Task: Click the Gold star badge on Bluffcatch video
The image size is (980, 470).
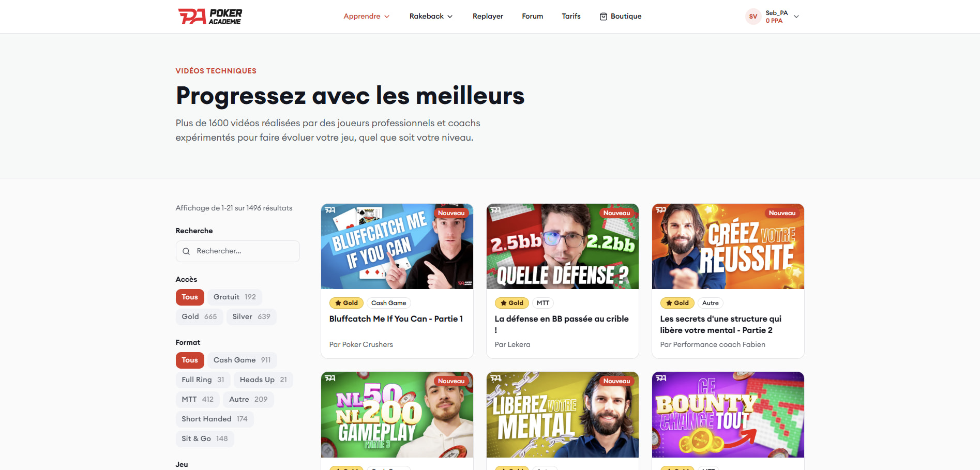Action: click(346, 303)
